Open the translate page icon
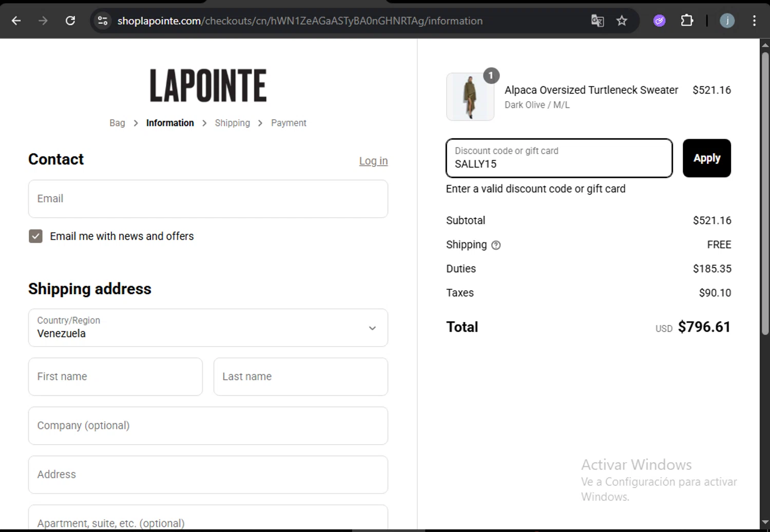 coord(598,21)
